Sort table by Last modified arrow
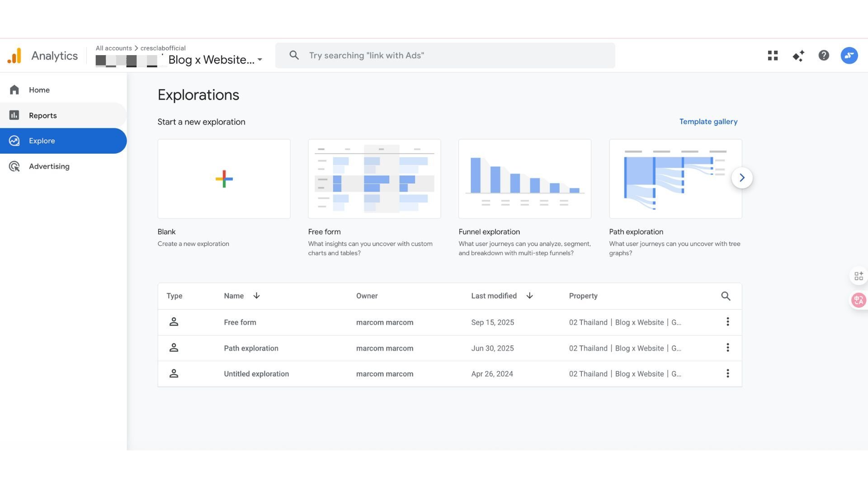Viewport: 868px width, 488px height. [529, 296]
